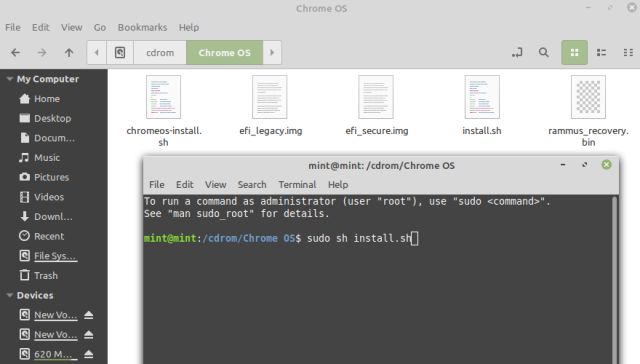Open the terminal View menu
Screen dimensions: 640x364
click(216, 184)
